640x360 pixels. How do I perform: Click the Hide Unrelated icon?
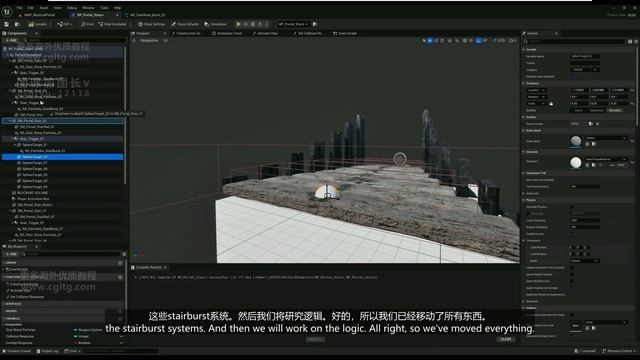113,24
